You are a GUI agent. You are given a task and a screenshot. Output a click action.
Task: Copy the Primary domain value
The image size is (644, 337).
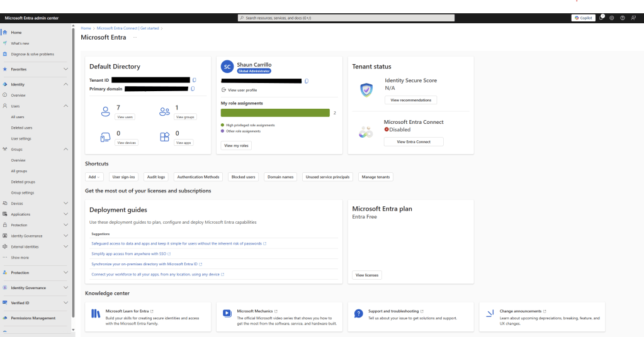(193, 89)
